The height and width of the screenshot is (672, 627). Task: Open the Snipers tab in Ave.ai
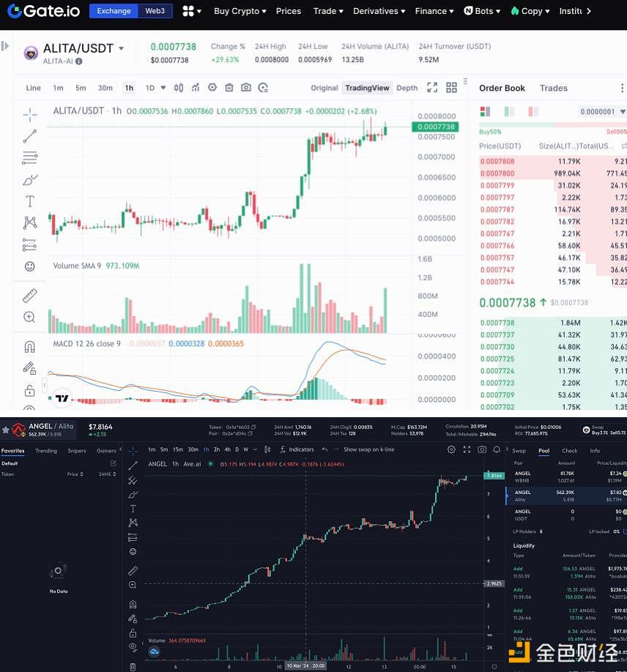[77, 451]
